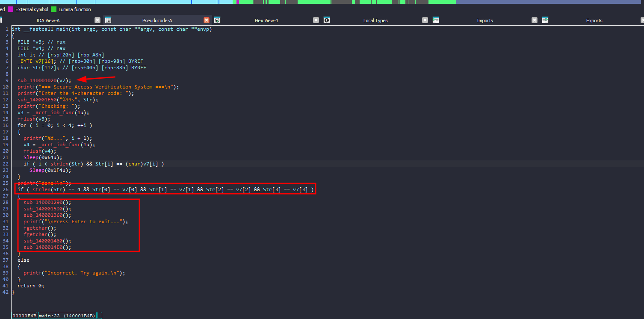Close the IDA View-A tab

point(97,20)
